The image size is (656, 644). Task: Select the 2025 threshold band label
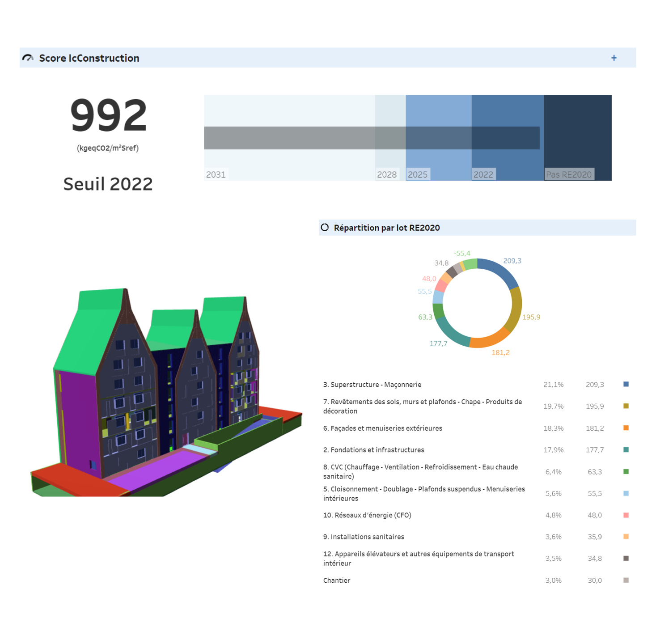tap(418, 174)
